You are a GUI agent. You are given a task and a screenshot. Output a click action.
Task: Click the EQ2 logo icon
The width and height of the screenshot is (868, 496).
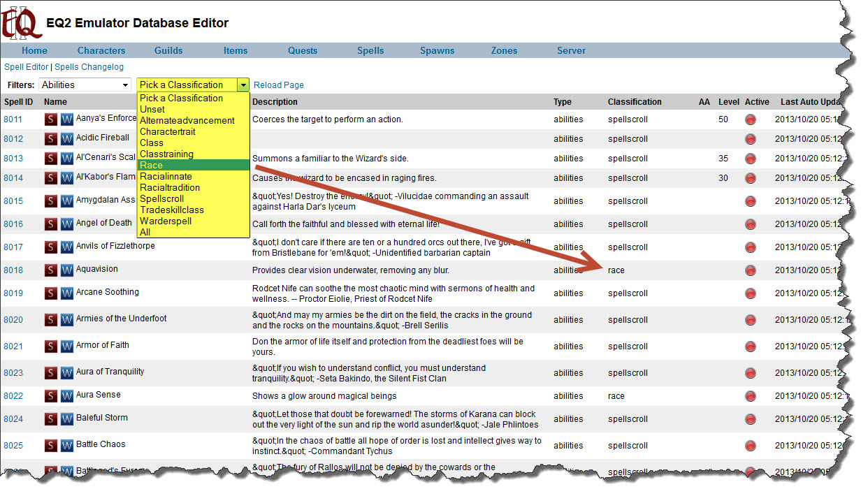(20, 22)
